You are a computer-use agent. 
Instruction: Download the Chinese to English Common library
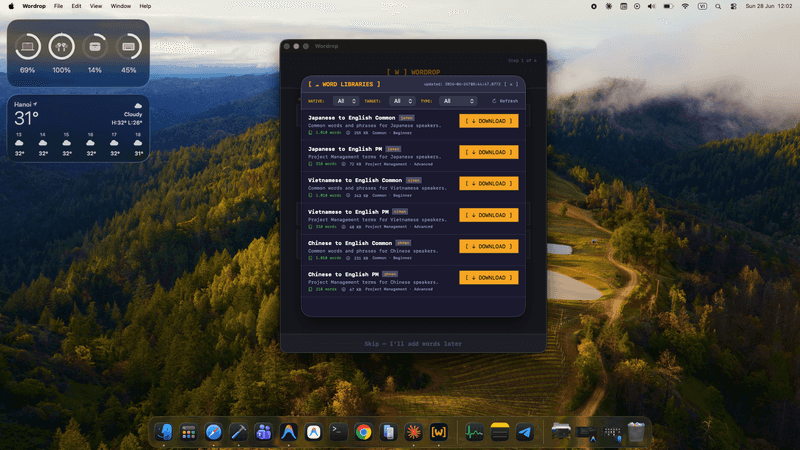point(489,246)
